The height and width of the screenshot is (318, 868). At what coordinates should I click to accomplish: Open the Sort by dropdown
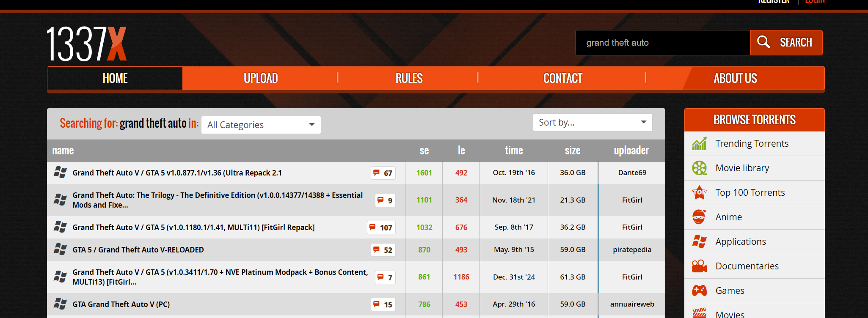coord(592,122)
